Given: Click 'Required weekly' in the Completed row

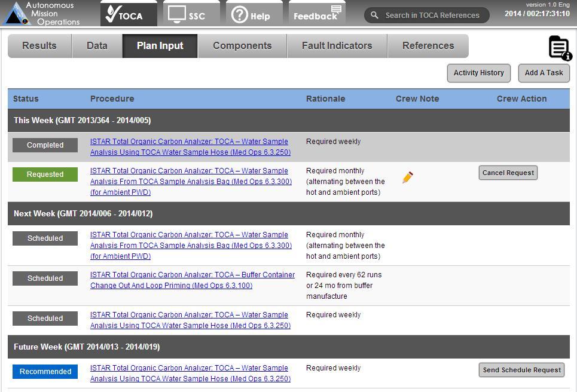Looking at the screenshot, I should [334, 142].
